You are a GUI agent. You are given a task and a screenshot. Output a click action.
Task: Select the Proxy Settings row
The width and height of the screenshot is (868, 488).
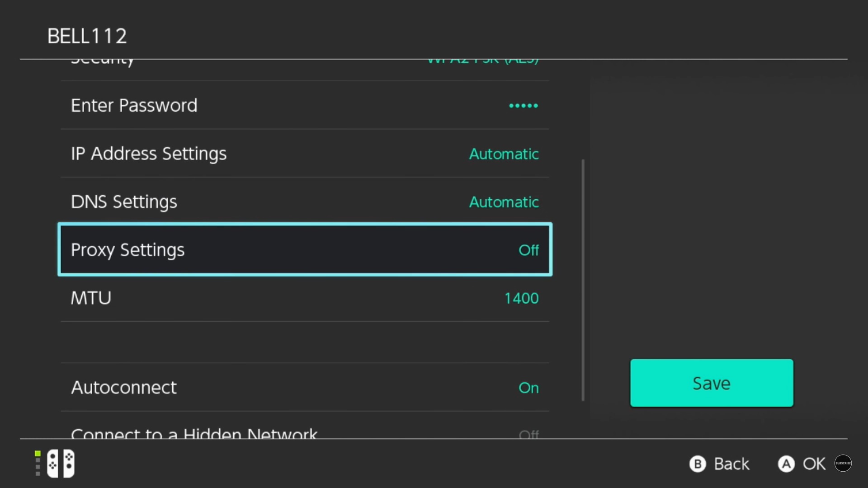click(305, 249)
